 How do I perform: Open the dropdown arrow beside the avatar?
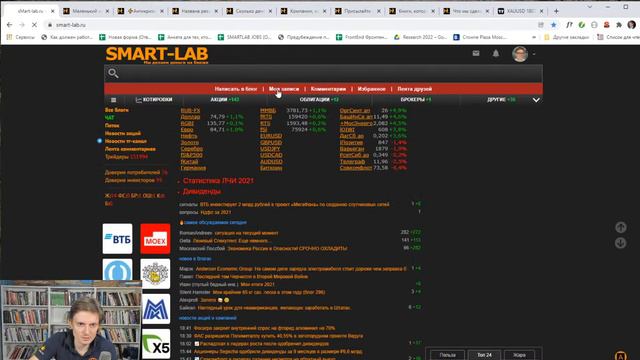(534, 54)
